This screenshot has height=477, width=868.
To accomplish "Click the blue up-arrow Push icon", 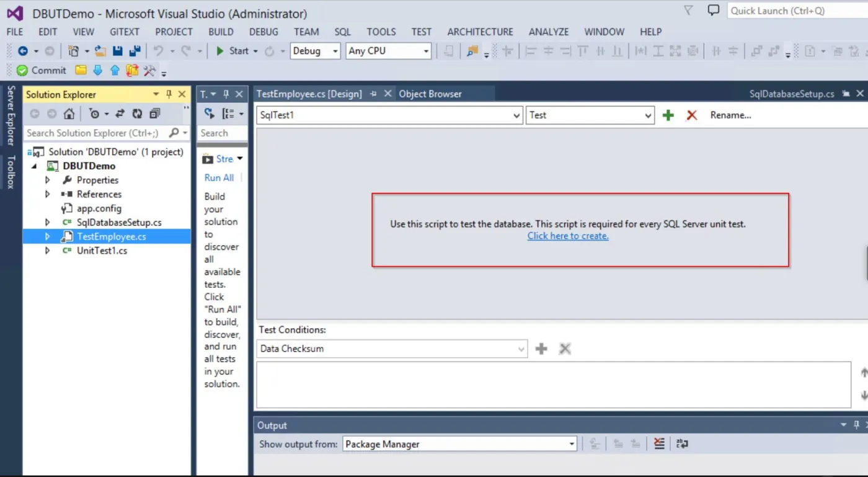I will [115, 70].
